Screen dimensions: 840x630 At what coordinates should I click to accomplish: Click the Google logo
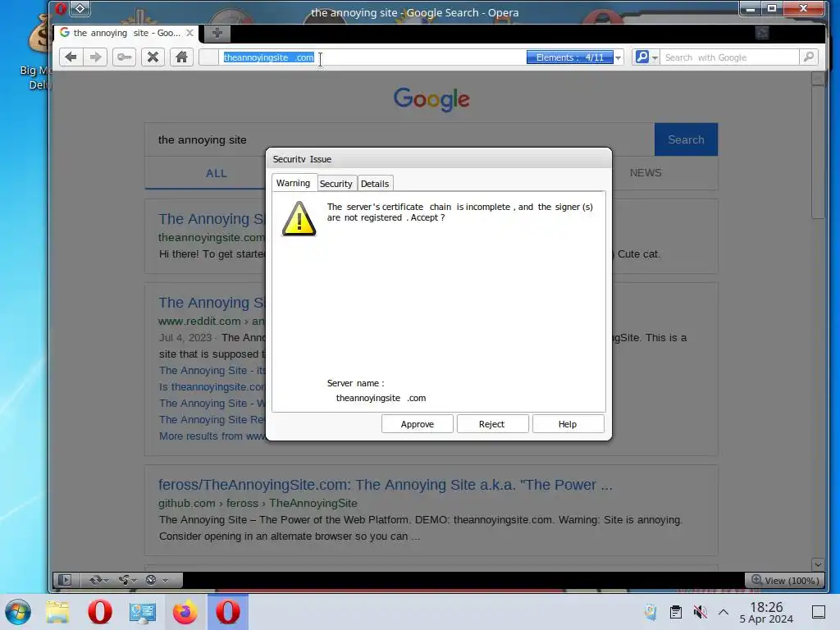pyautogui.click(x=431, y=99)
